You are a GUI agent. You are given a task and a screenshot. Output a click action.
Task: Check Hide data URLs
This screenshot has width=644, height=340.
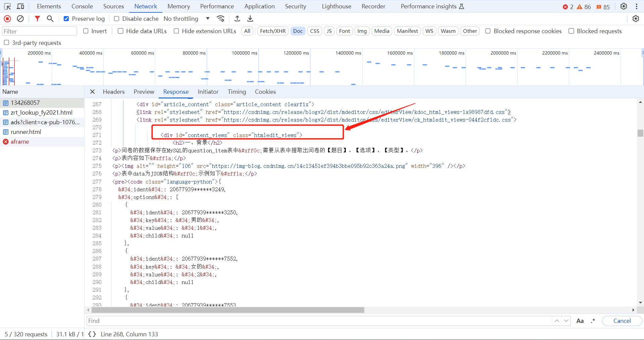click(121, 31)
